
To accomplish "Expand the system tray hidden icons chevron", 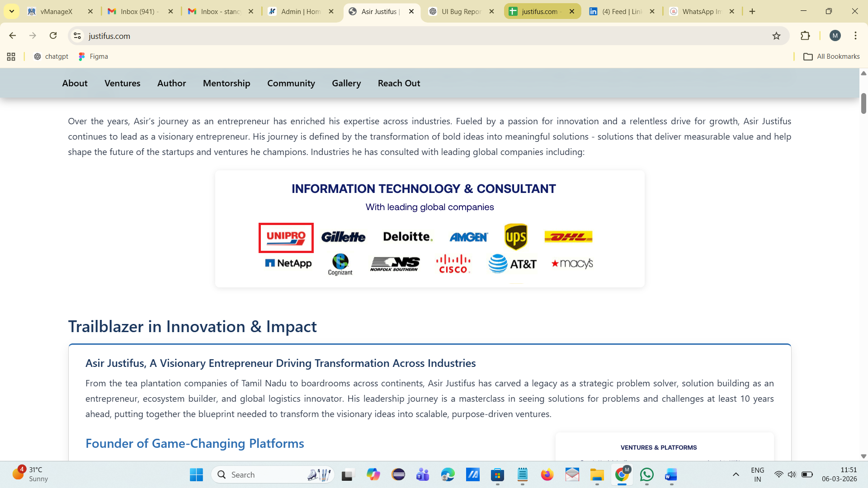I will [736, 474].
